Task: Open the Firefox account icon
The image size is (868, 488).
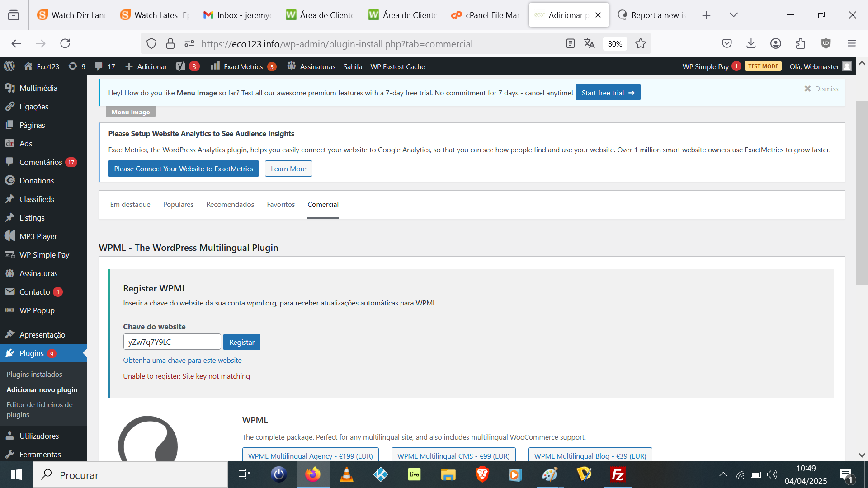Action: click(x=775, y=43)
